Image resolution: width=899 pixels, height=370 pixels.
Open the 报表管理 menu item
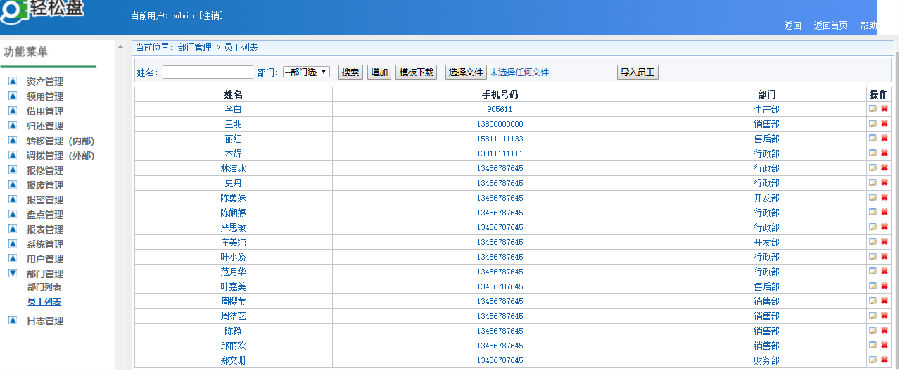tap(45, 229)
